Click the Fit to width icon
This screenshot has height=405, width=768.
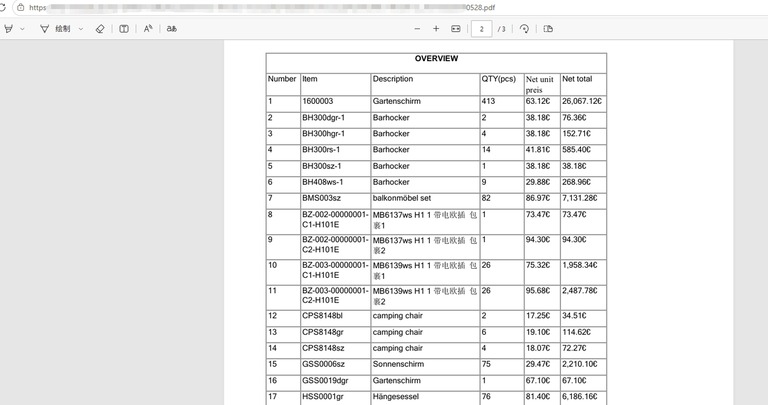coord(456,29)
